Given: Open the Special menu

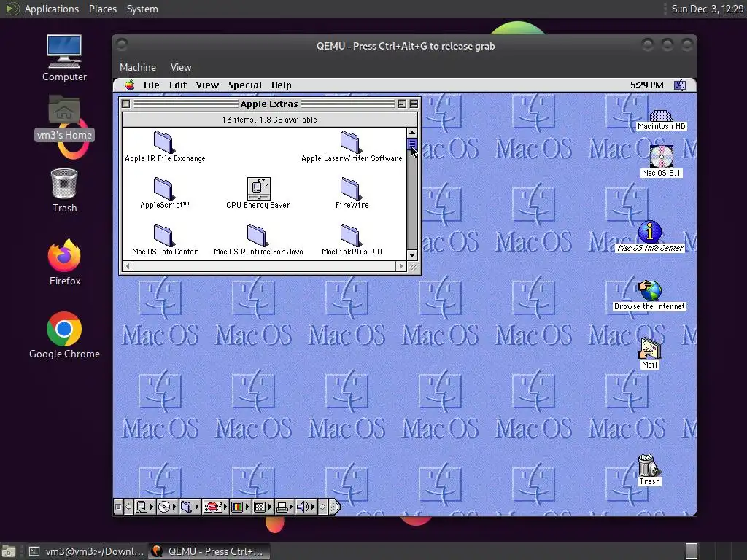Looking at the screenshot, I should [x=245, y=85].
